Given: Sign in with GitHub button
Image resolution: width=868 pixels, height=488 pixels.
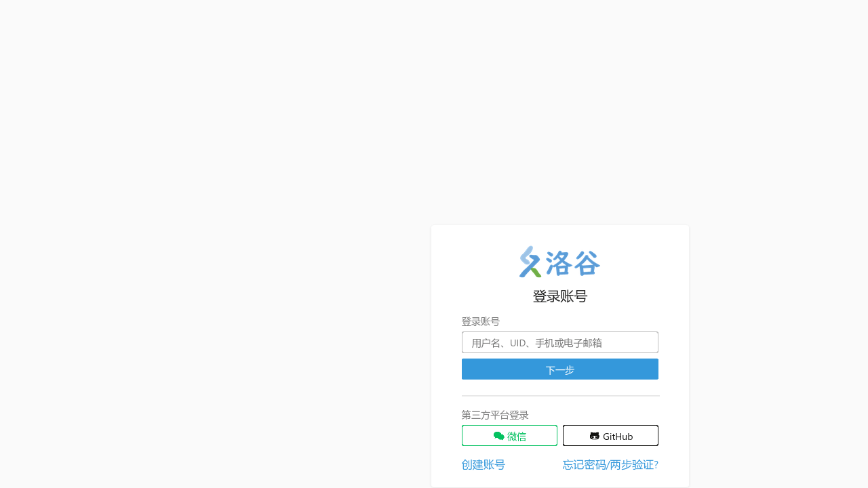Looking at the screenshot, I should tap(610, 436).
